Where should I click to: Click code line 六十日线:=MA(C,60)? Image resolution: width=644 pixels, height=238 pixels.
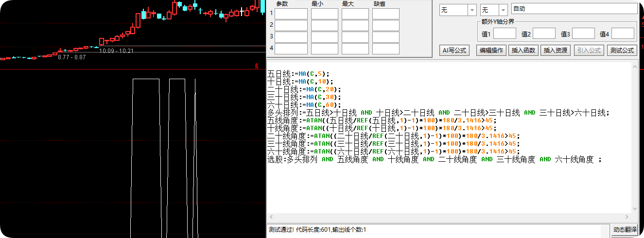[x=304, y=105]
